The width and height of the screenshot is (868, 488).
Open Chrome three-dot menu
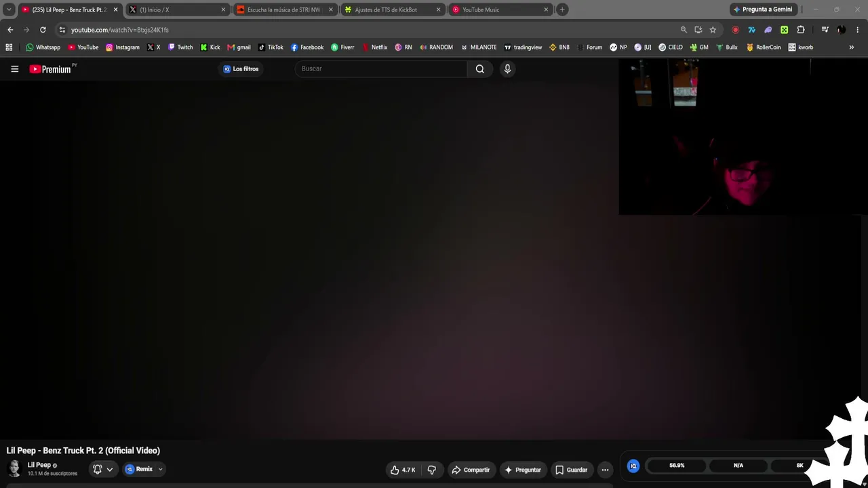point(858,30)
